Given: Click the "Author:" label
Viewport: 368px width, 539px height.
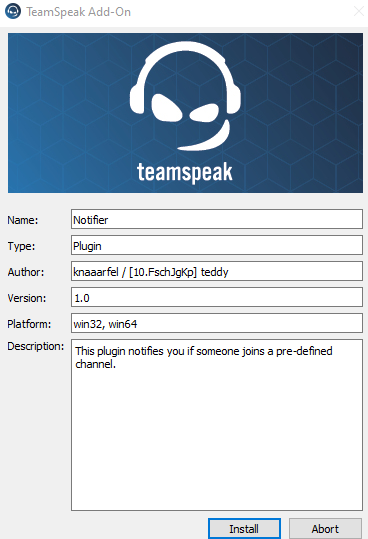Looking at the screenshot, I should pyautogui.click(x=26, y=272).
